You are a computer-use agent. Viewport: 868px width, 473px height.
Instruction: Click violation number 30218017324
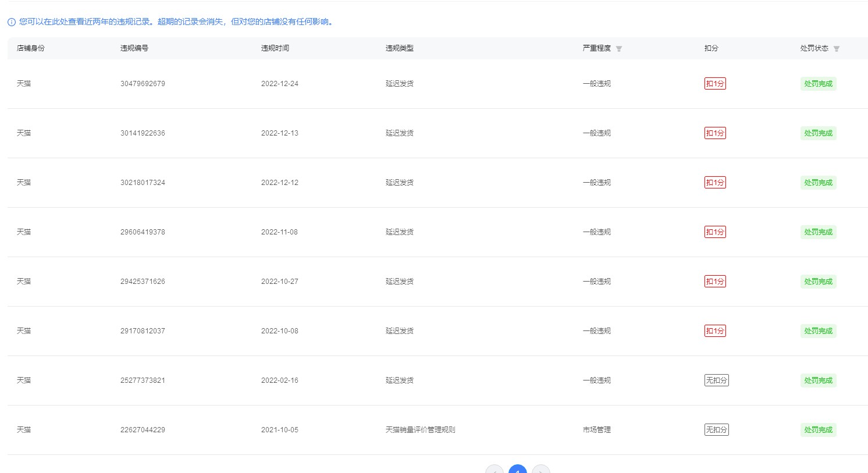coord(143,183)
